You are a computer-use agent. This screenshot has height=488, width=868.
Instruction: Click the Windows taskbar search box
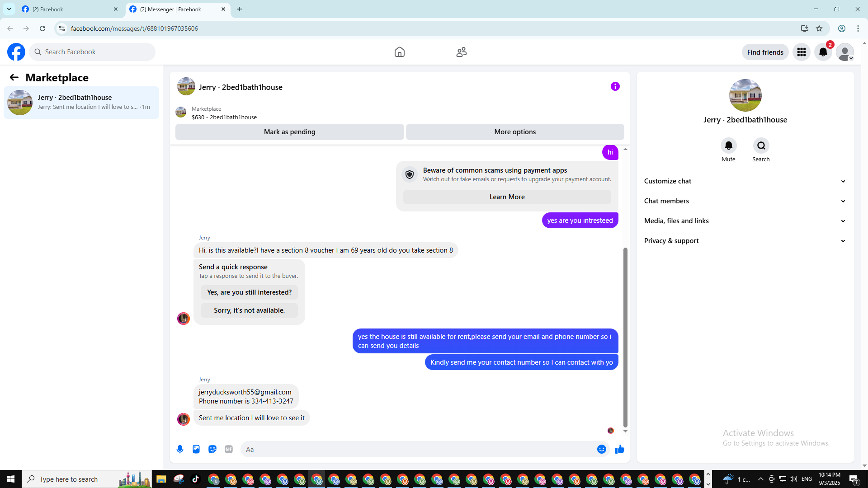[x=87, y=479]
